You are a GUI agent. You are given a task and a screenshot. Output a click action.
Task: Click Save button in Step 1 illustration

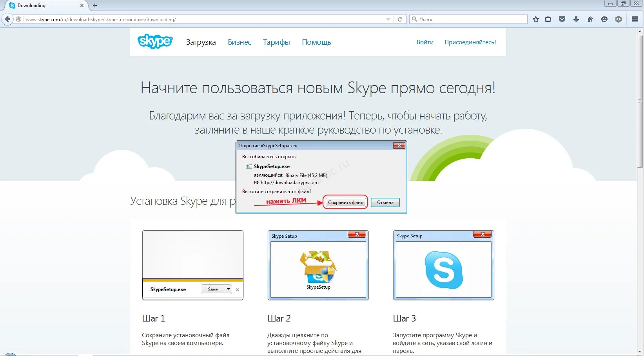[213, 289]
